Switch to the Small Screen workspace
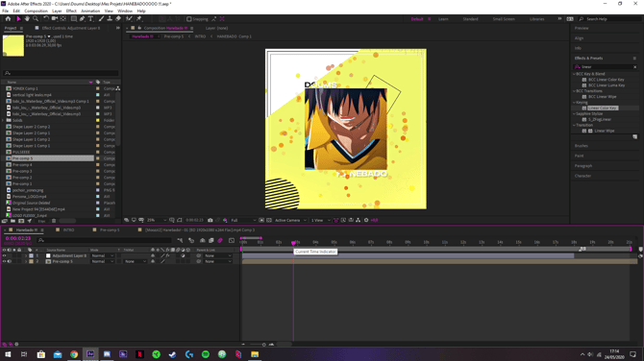The image size is (644, 361). coord(504,19)
